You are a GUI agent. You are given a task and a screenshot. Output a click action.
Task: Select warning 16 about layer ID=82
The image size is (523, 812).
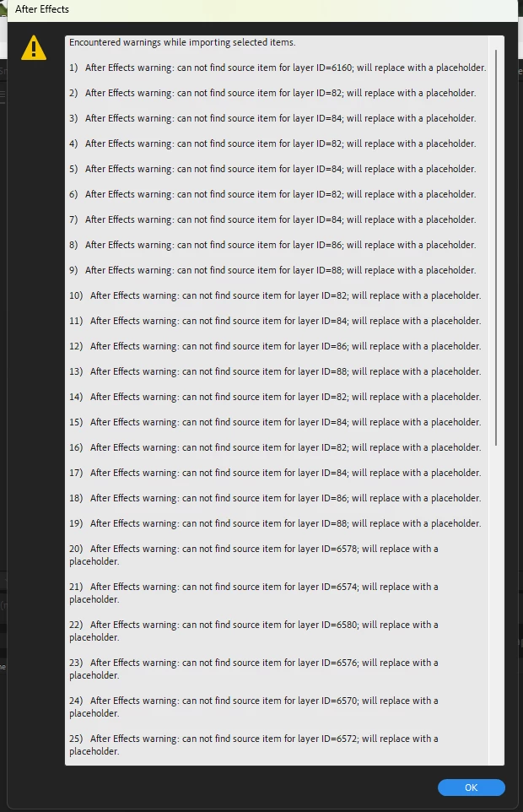[x=275, y=448]
